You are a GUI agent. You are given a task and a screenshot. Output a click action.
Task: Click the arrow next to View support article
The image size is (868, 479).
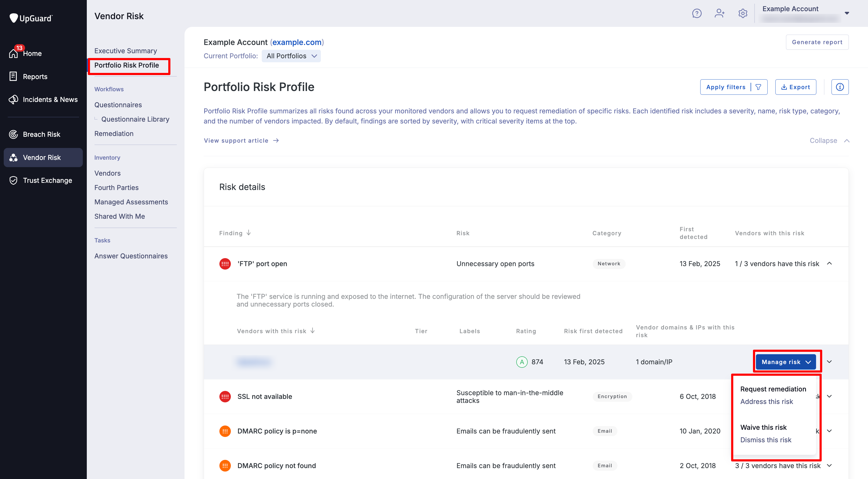click(x=276, y=141)
